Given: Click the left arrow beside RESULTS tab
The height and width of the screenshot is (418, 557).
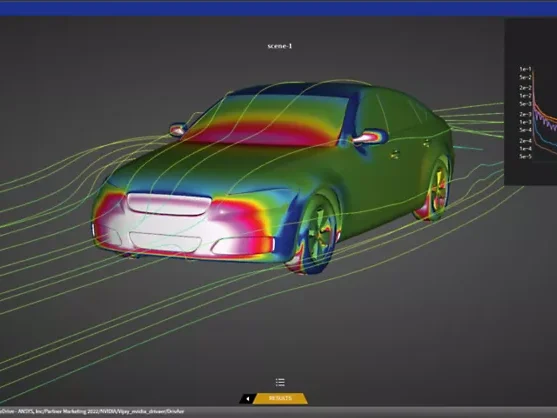Looking at the screenshot, I should [x=247, y=398].
